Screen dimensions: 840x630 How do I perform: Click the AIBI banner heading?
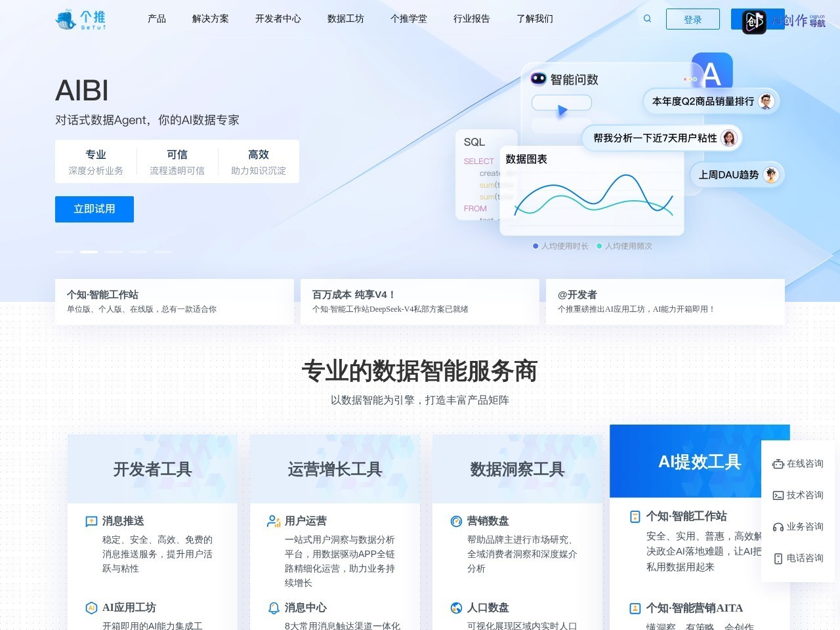pyautogui.click(x=82, y=91)
